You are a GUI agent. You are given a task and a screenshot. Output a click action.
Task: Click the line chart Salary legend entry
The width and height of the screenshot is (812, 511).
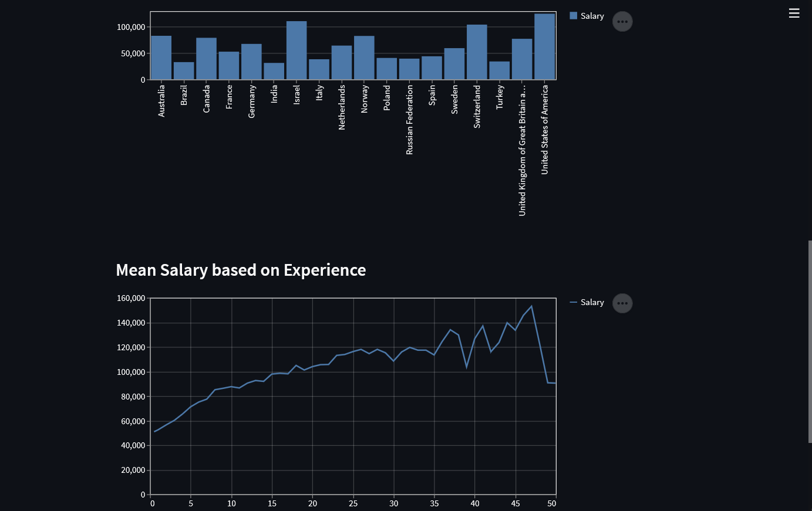pyautogui.click(x=587, y=302)
